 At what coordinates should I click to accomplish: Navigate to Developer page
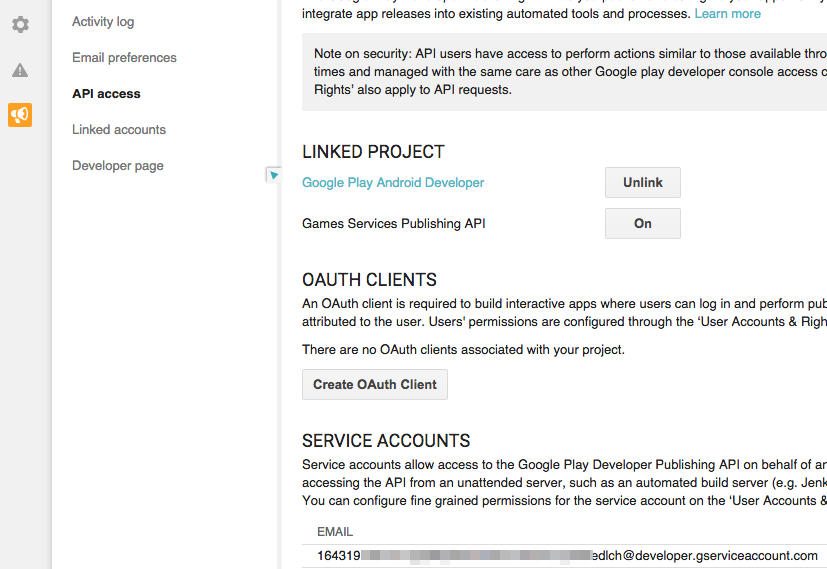pos(118,166)
